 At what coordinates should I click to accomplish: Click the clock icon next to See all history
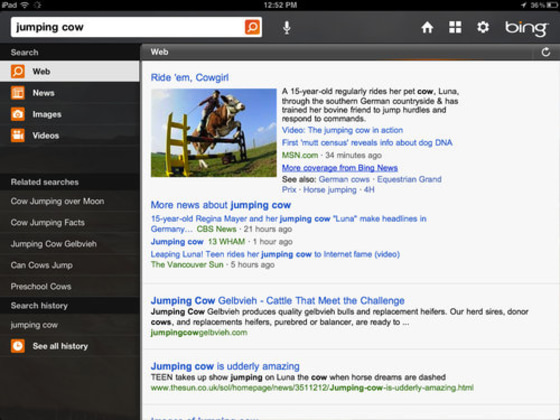point(18,346)
